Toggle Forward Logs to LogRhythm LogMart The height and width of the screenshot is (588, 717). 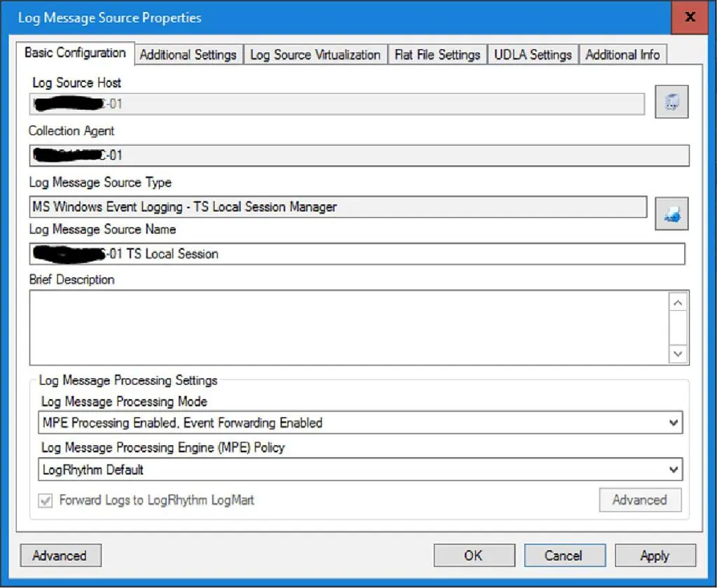pos(46,500)
